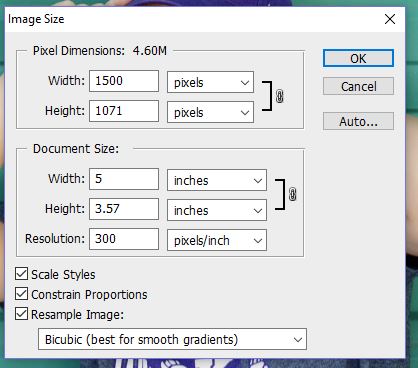The image size is (418, 368).
Task: Select the document Width field showing 5
Action: pyautogui.click(x=124, y=179)
